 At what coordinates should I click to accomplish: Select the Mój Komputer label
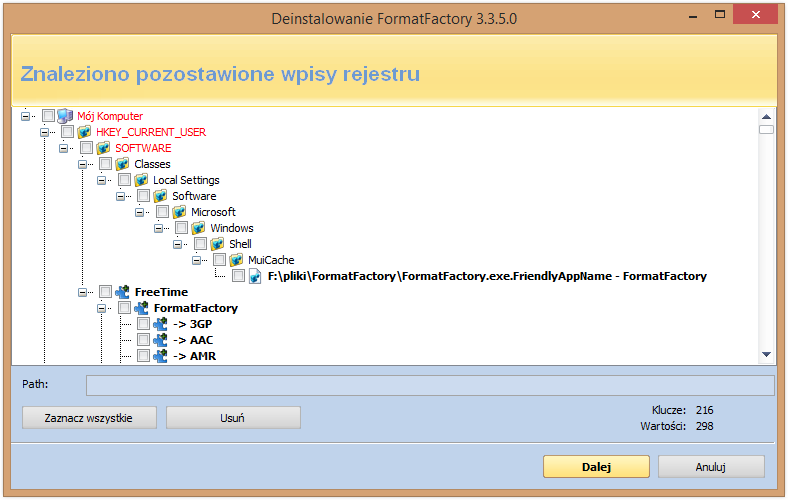(110, 116)
